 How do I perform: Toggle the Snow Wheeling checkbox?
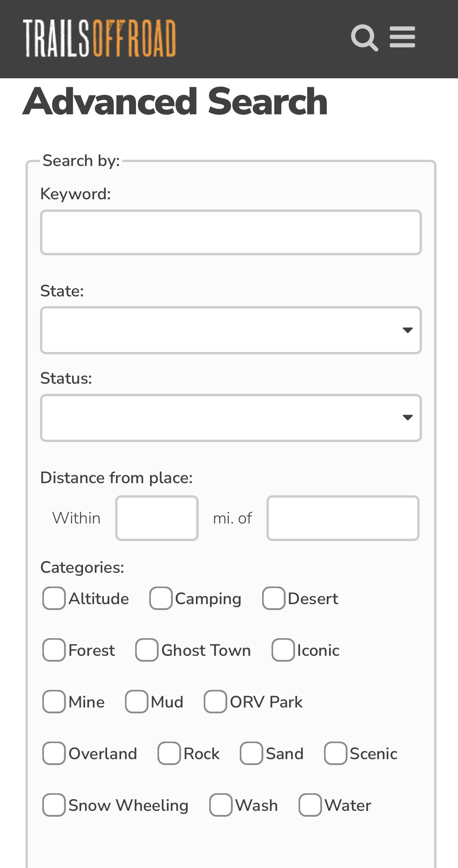tap(54, 805)
